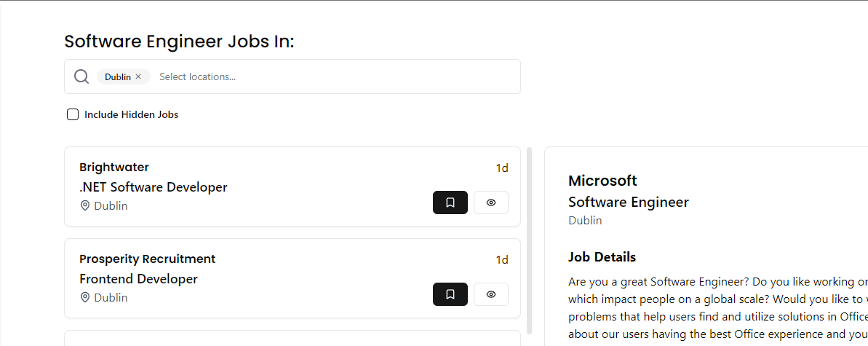
Task: Bookmark the Brightwater .NET Software Developer job
Action: (x=450, y=203)
